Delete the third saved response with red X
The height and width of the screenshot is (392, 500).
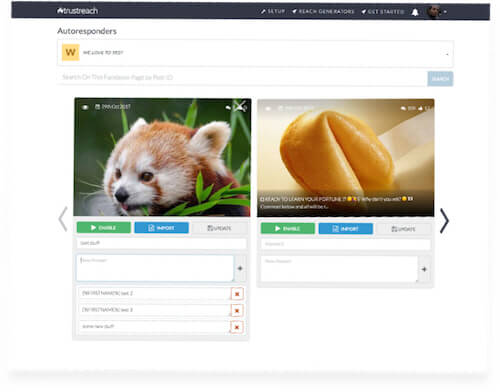tap(237, 327)
